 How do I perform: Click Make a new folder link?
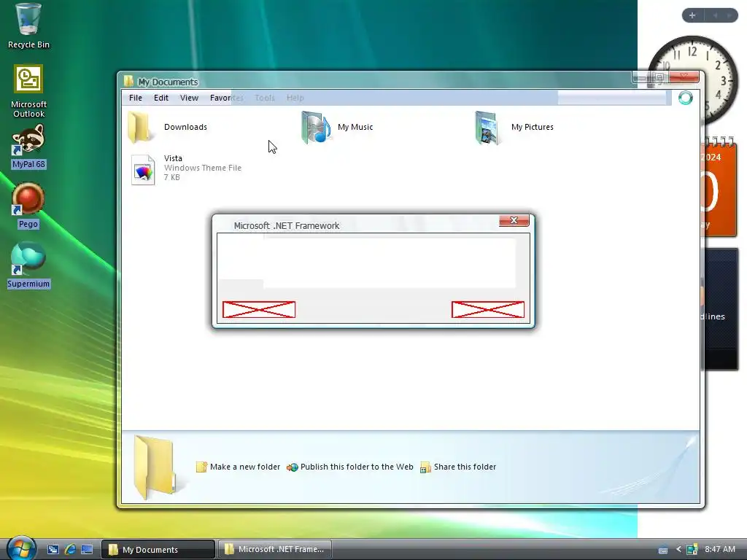point(245,467)
